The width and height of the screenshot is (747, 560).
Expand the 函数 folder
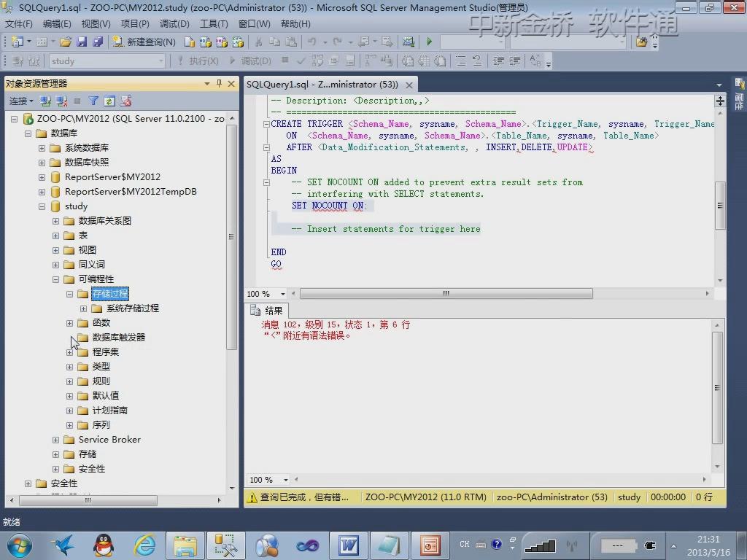(69, 323)
